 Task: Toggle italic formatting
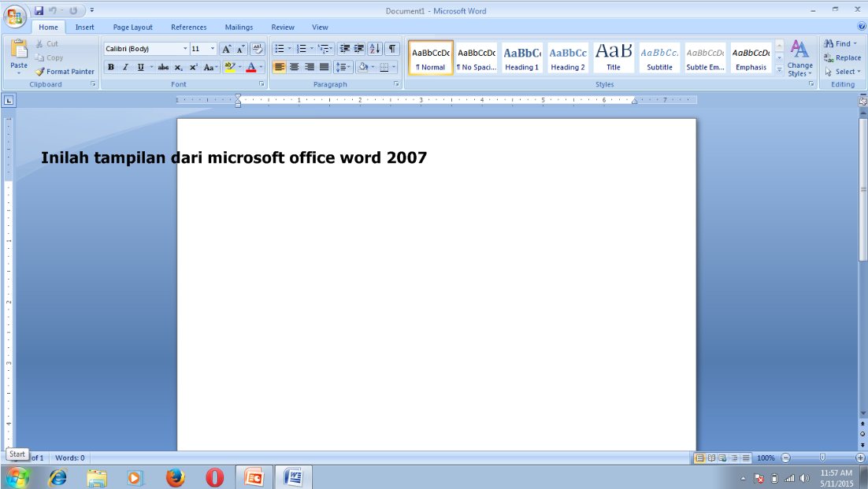pos(126,67)
